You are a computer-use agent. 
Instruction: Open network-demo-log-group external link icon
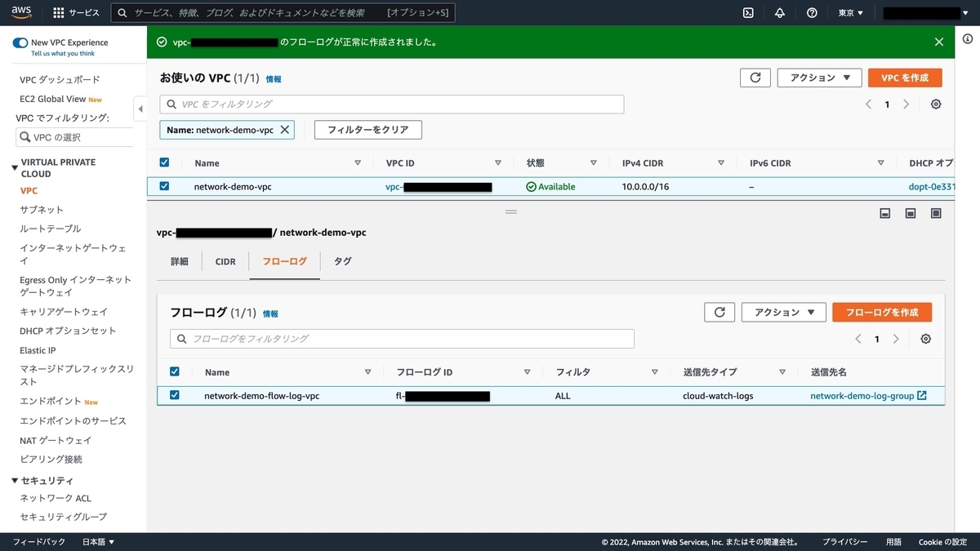coord(922,396)
